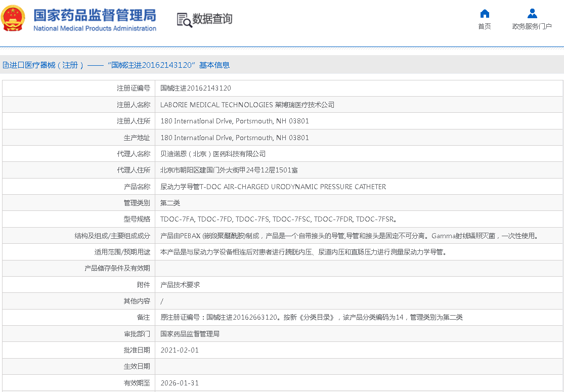Screen dimensions: 564x392
Task: Click the 管理类别 row label
Action: point(137,203)
